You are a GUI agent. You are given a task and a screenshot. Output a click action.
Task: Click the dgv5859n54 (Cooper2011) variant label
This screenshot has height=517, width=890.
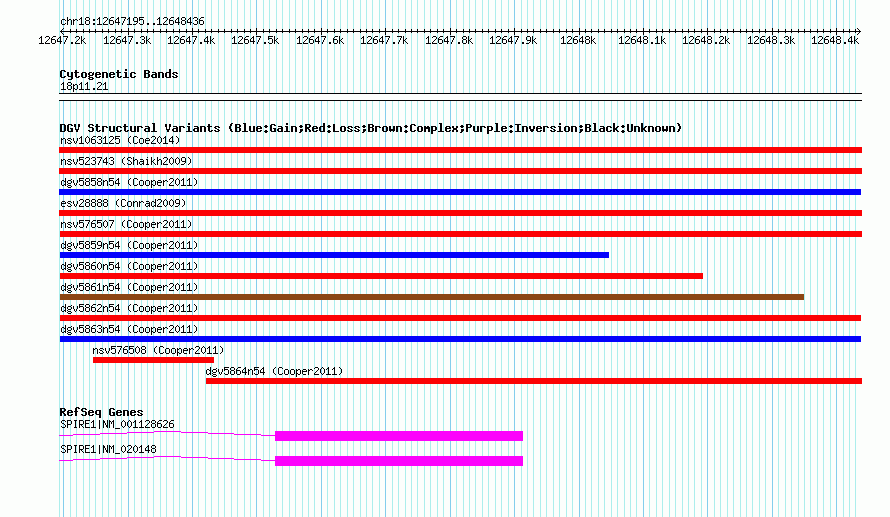[x=129, y=245]
